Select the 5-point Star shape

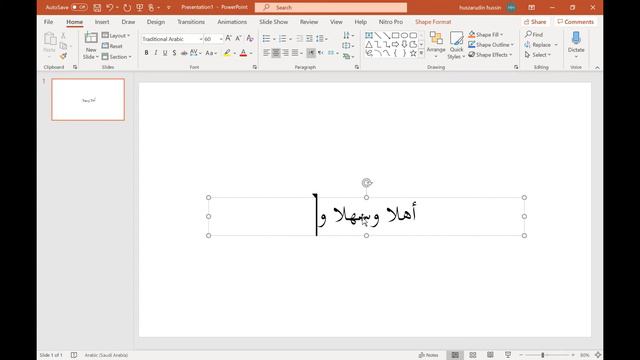[413, 53]
